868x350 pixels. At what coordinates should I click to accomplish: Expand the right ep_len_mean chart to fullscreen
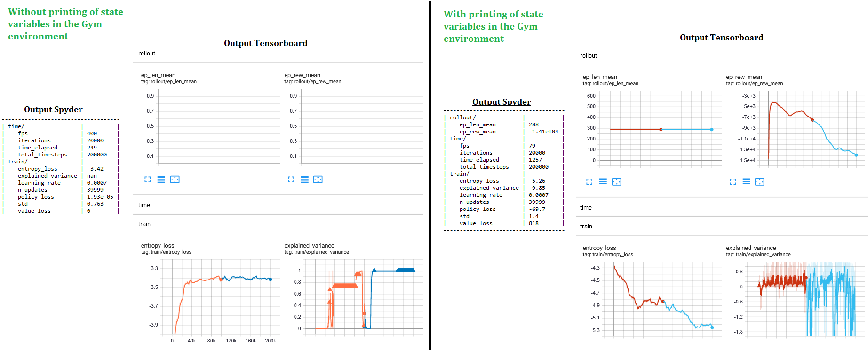coord(589,182)
